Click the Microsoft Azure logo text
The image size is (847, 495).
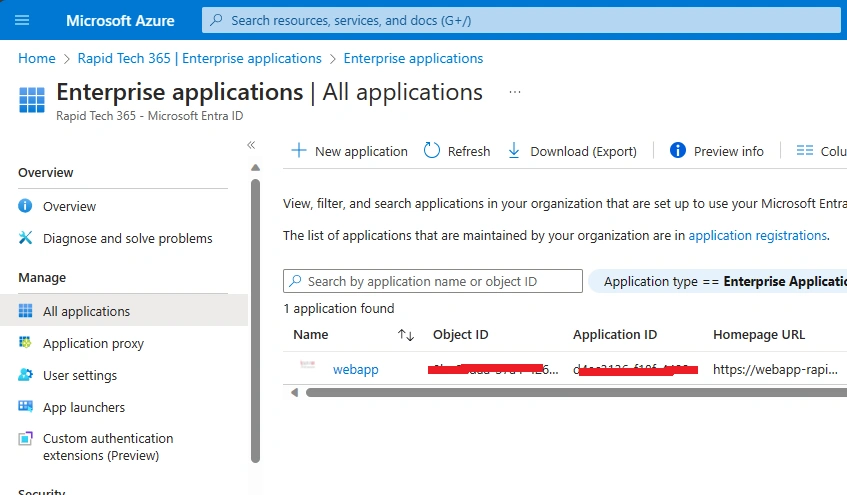point(120,21)
